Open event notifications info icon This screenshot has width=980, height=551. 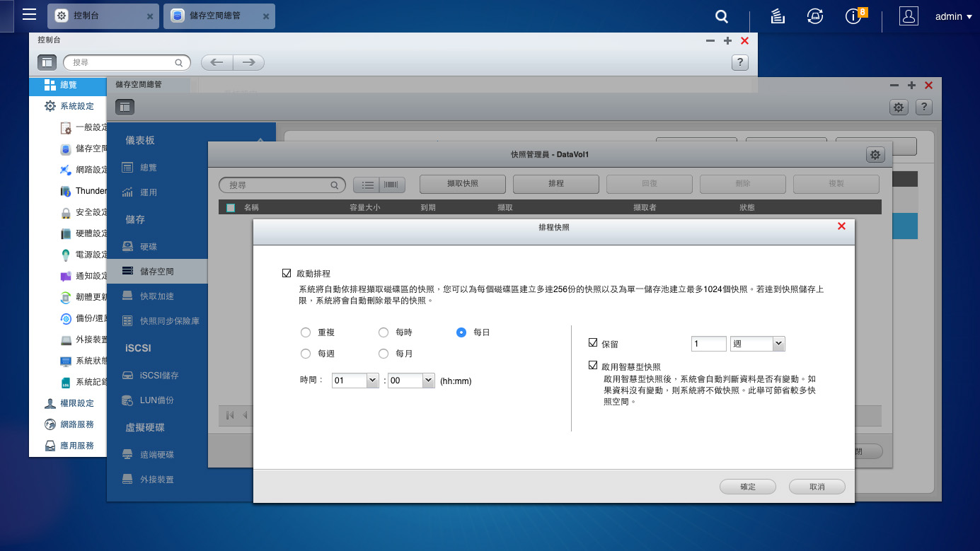point(854,16)
